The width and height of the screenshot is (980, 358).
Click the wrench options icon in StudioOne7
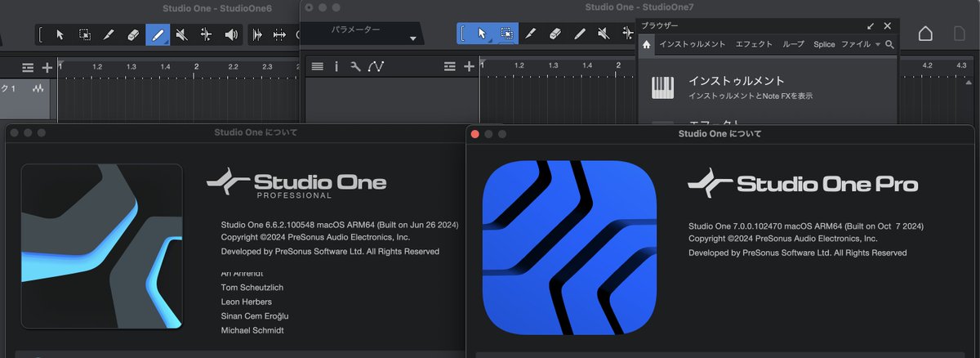(x=355, y=66)
